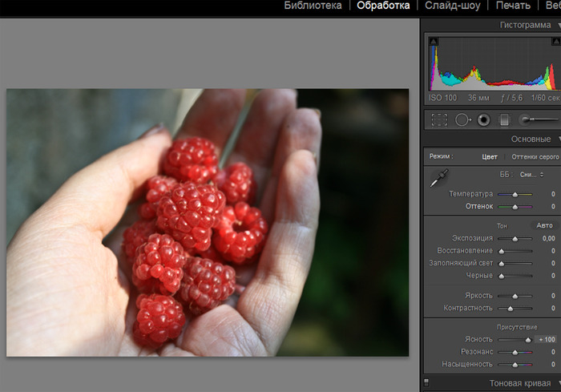The image size is (561, 392).
Task: Open the Печать module
Action: (513, 6)
